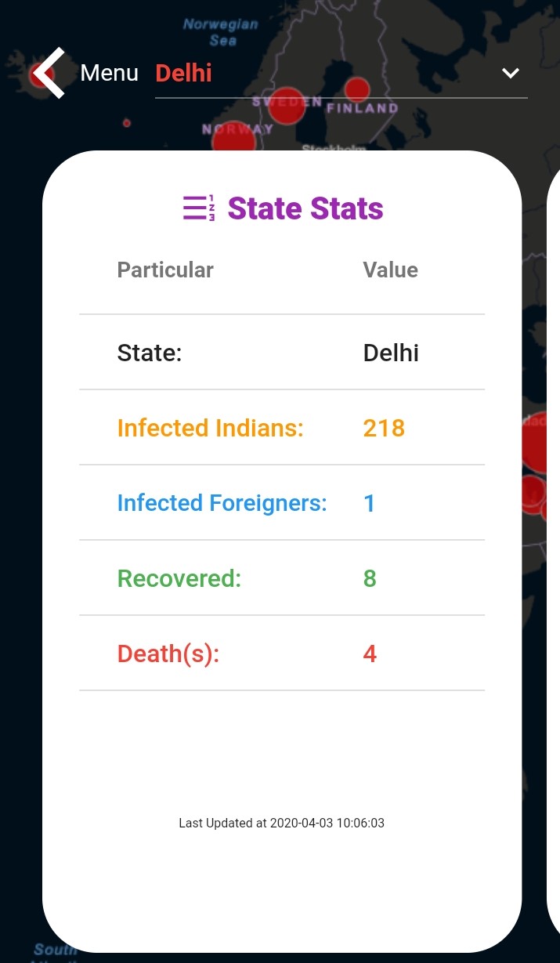This screenshot has width=560, height=963.
Task: Tap the Finland red map marker
Action: point(357,89)
